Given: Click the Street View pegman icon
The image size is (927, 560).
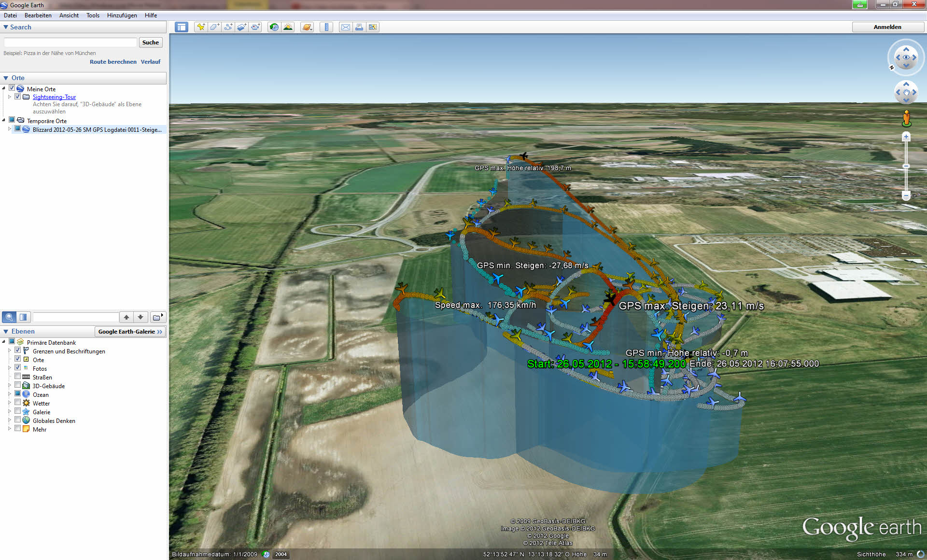Looking at the screenshot, I should (x=906, y=118).
